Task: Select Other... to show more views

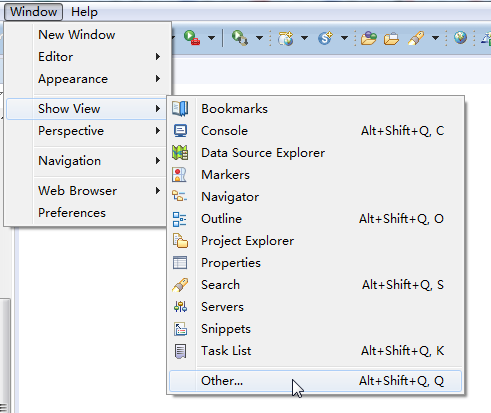Action: (x=315, y=381)
